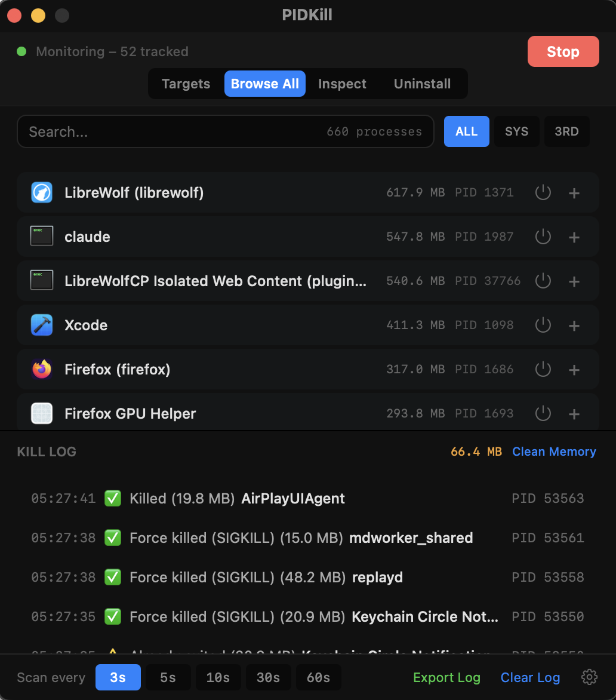Screen dimensions: 616x700
Task: Click the replayd log entry name
Action: point(377,577)
